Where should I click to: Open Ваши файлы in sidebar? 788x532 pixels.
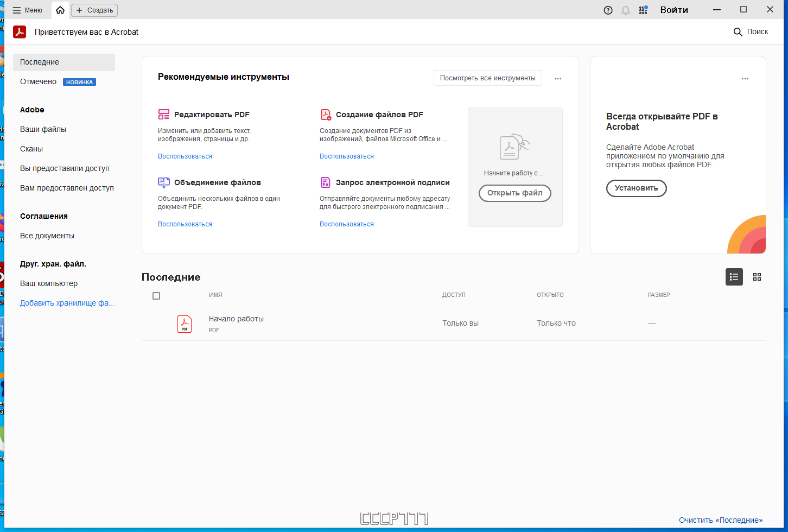coord(43,129)
